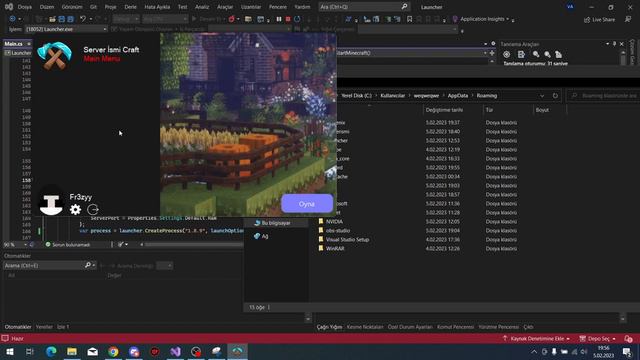The height and width of the screenshot is (360, 640).
Task: Open the Araçlar menu
Action: [225, 7]
